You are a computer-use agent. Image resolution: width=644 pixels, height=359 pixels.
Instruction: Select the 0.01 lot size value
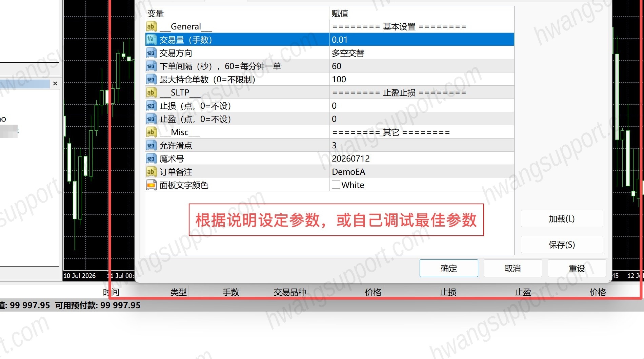point(422,40)
